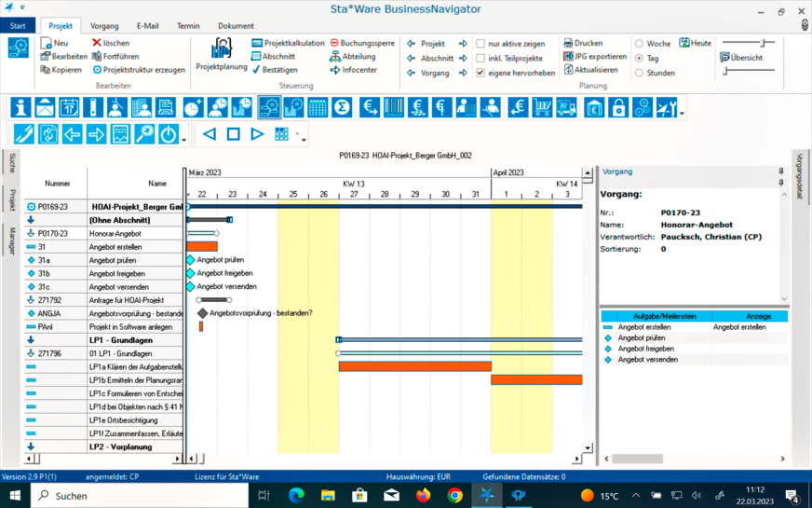Image resolution: width=812 pixels, height=508 pixels.
Task: Click the padlock toolbar icon
Action: click(618, 108)
